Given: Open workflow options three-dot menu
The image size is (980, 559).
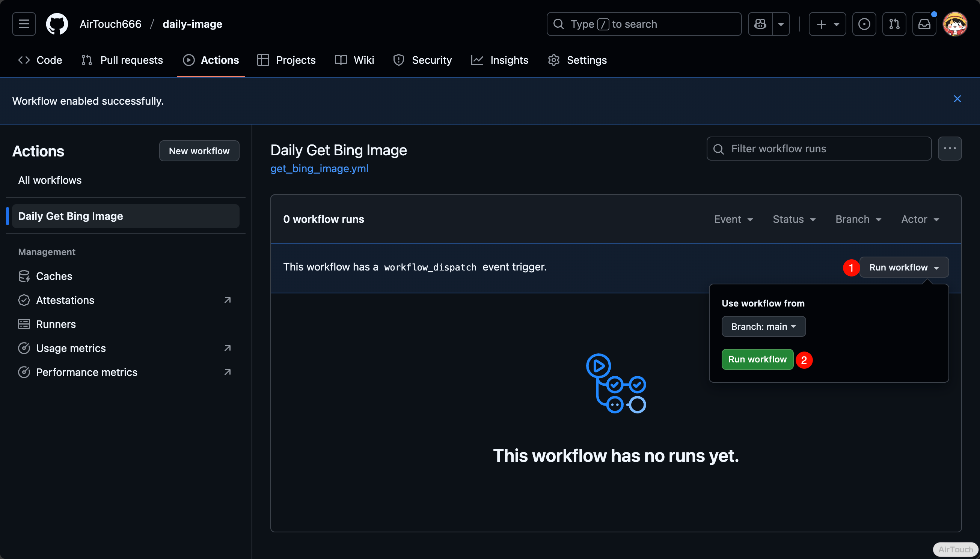Looking at the screenshot, I should pyautogui.click(x=949, y=149).
